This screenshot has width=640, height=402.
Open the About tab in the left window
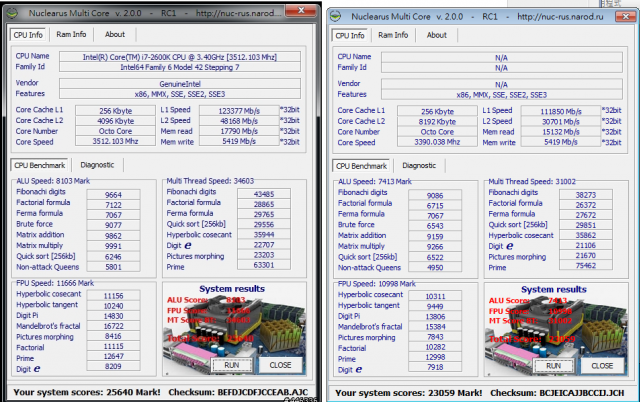pos(115,35)
